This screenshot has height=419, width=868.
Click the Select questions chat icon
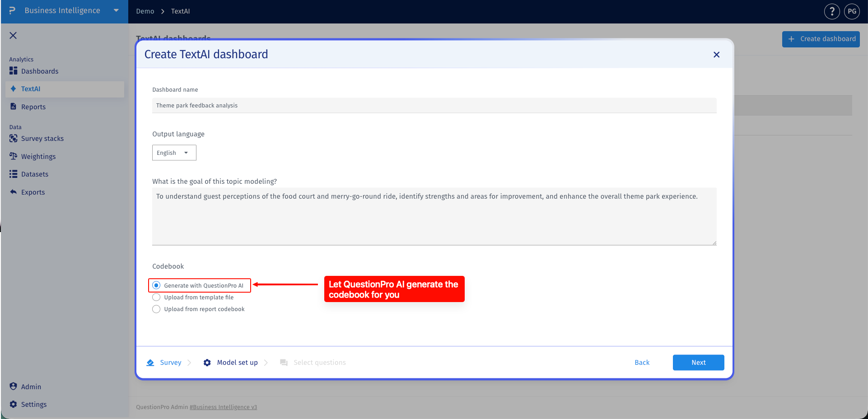click(x=284, y=363)
